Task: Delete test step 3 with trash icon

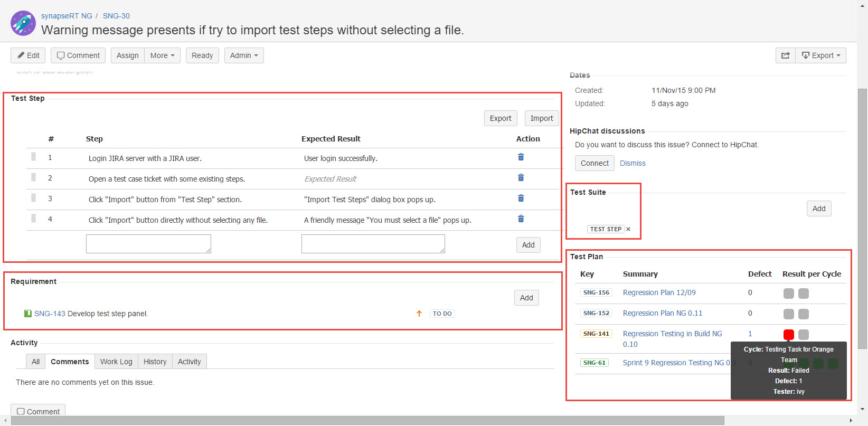Action: tap(521, 198)
